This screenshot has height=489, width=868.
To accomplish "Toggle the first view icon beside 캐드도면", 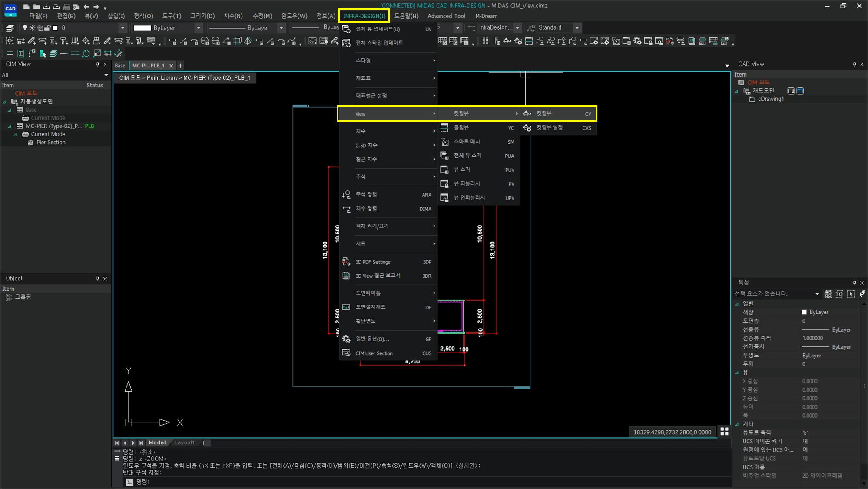I will pyautogui.click(x=791, y=91).
